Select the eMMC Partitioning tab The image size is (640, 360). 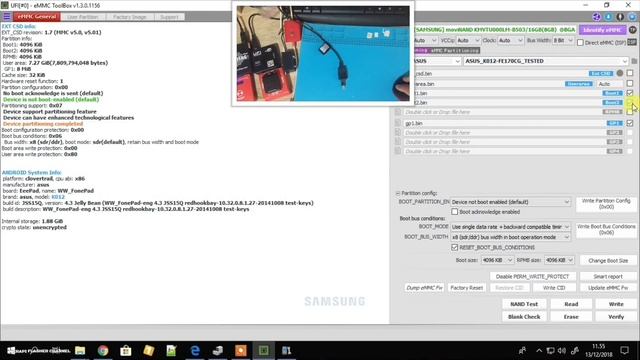tap(454, 50)
